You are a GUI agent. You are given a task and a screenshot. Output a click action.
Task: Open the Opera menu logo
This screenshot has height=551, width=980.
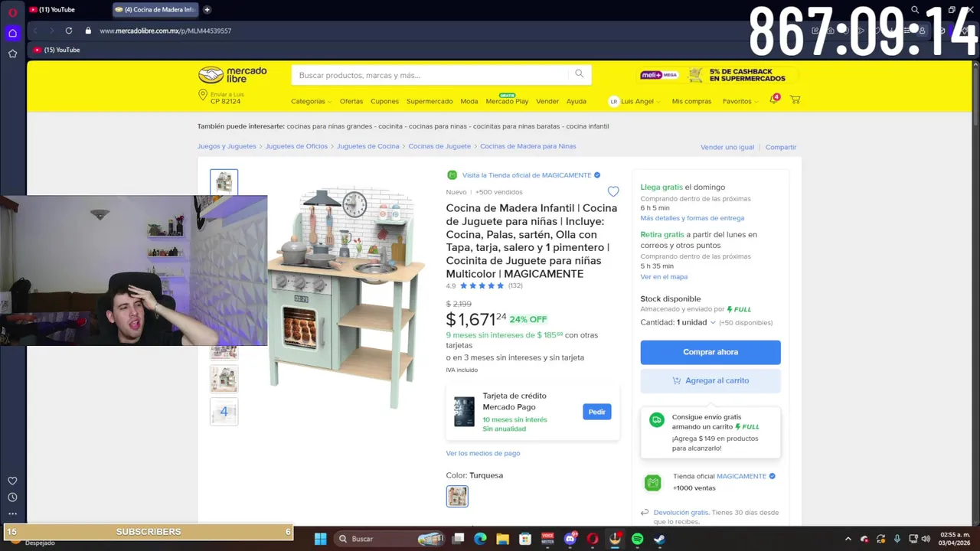[12, 12]
